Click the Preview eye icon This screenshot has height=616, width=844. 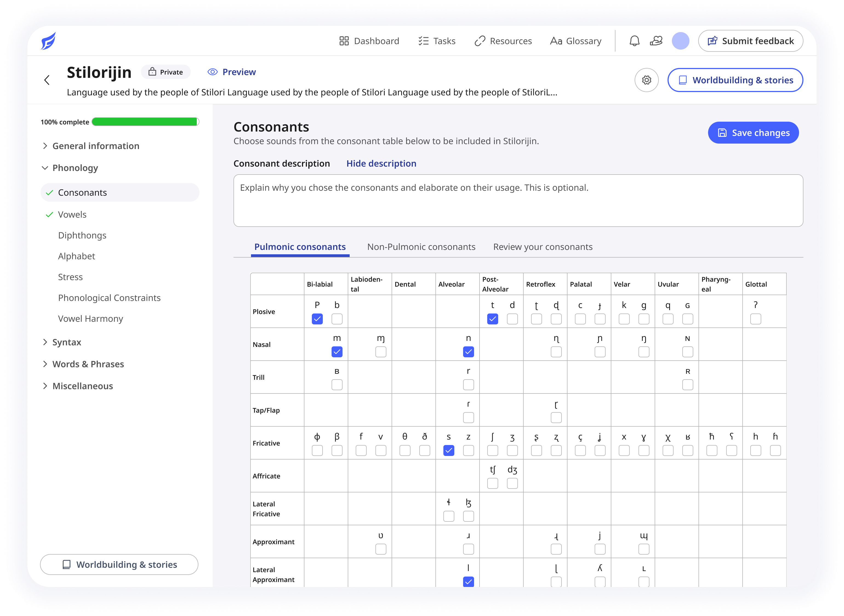(x=212, y=72)
